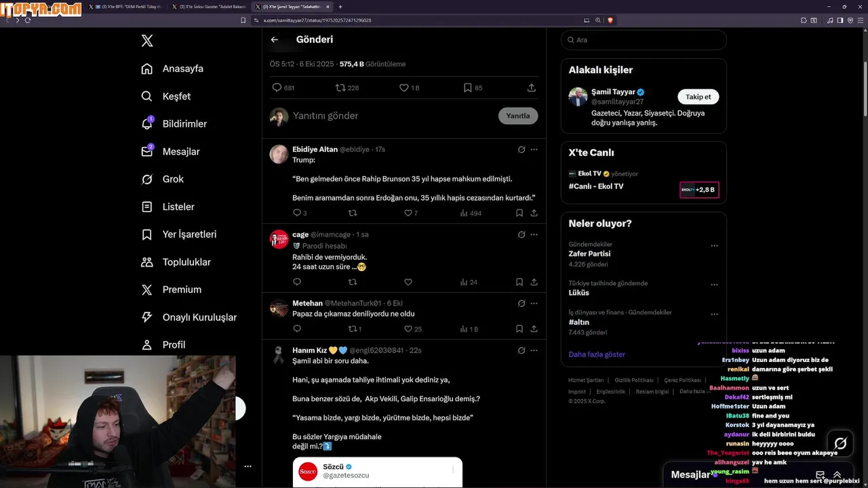Open Anasayfa in the sidebar
868x488 pixels.
(x=172, y=68)
